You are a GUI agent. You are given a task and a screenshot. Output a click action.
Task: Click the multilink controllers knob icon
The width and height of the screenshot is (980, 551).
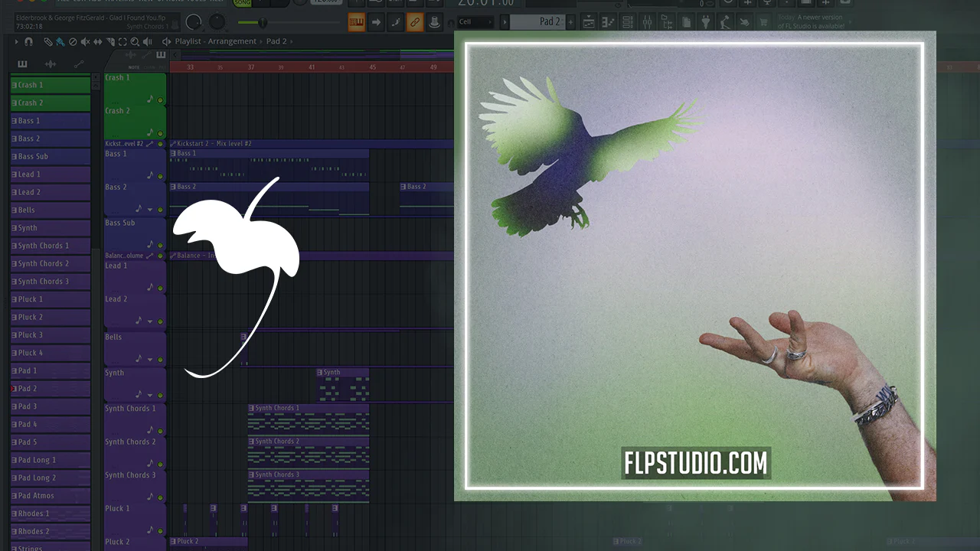(x=433, y=22)
